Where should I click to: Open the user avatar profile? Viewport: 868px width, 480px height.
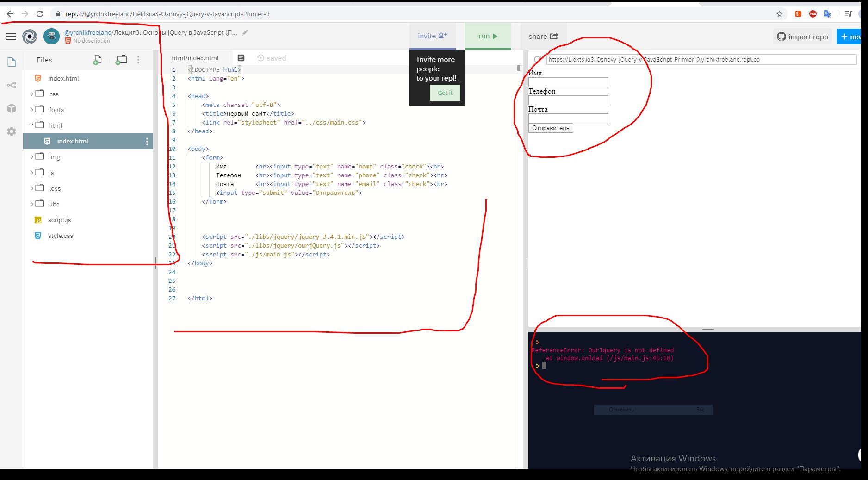click(x=51, y=36)
